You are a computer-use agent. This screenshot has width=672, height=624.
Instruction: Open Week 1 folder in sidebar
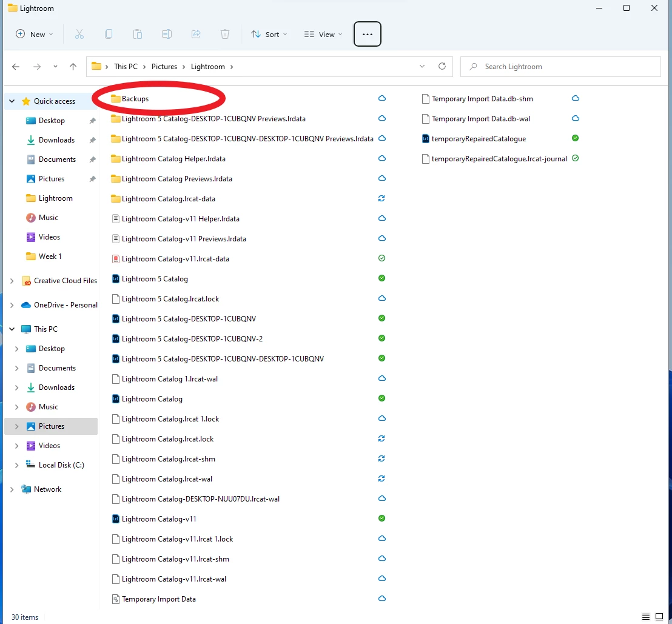click(52, 257)
